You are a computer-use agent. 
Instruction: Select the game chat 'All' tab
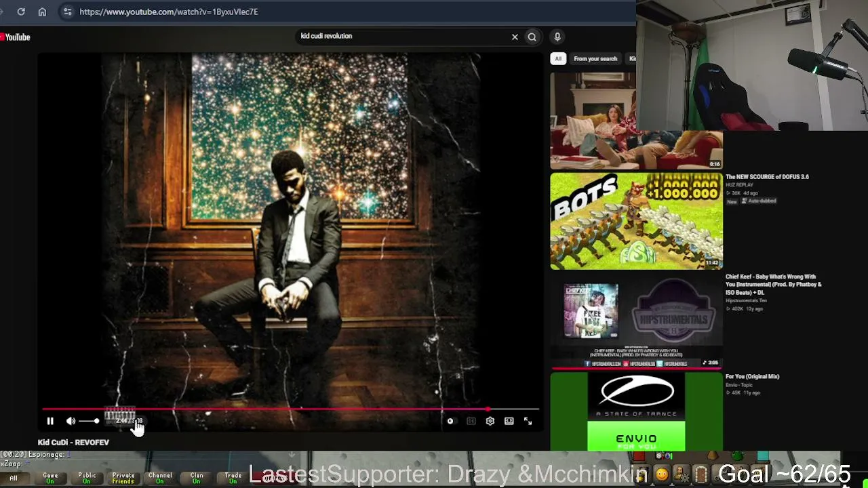pyautogui.click(x=14, y=479)
